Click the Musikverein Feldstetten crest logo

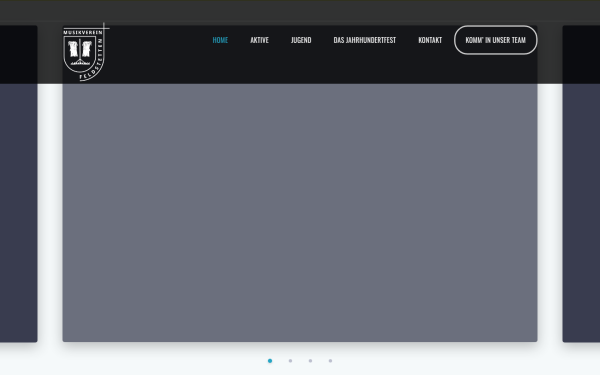tap(86, 52)
